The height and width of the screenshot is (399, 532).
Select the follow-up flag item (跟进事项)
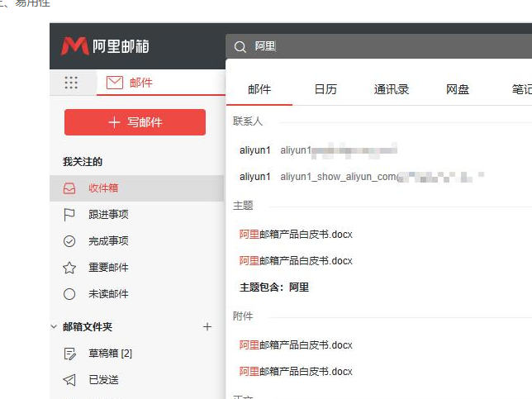(107, 215)
